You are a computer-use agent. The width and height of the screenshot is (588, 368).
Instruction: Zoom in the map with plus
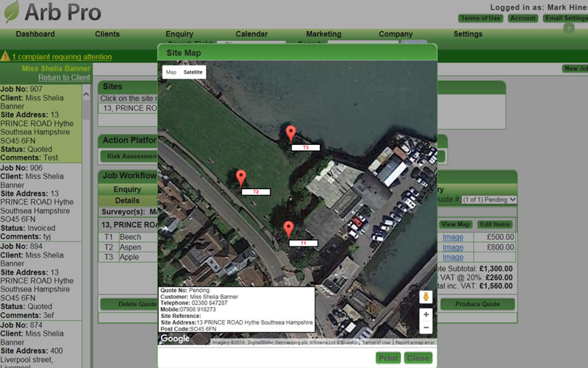[x=426, y=314]
